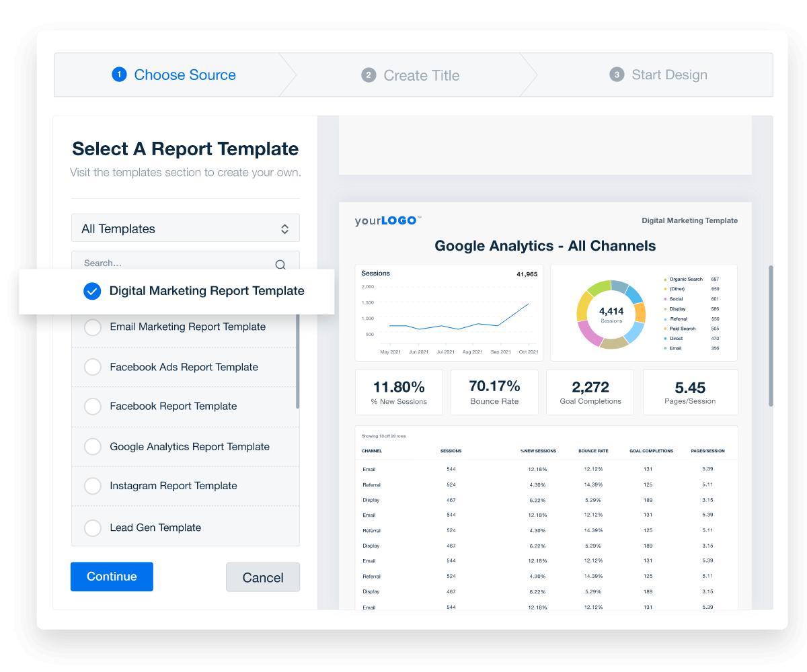Select the Facebook Ads Report Template radio
807x672 pixels.
pos(92,367)
